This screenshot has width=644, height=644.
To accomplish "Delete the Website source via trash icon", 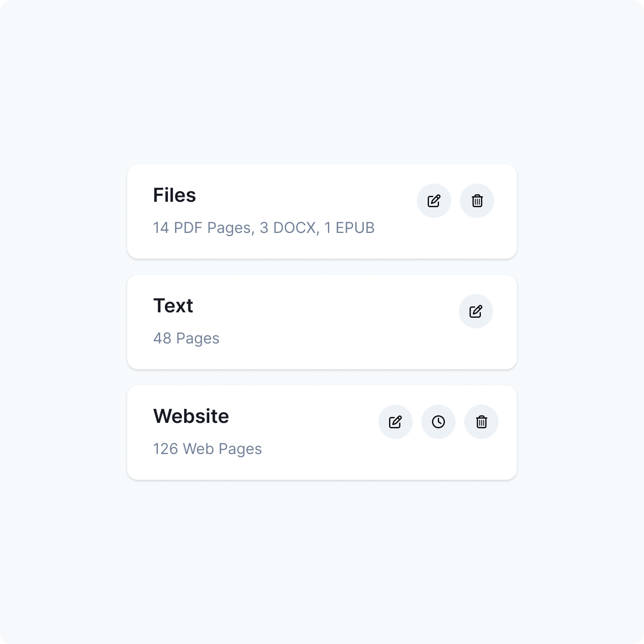I will click(481, 422).
